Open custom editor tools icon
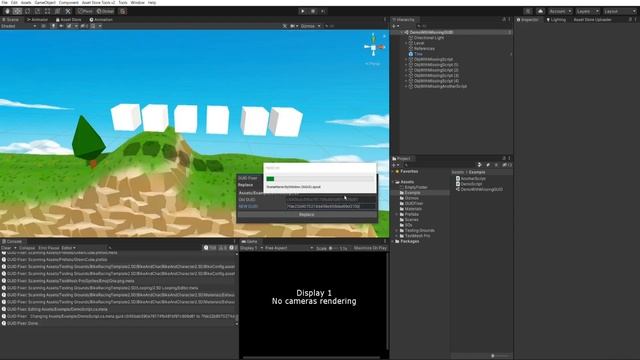Image resolution: width=640 pixels, height=360 pixels. (x=68, y=11)
